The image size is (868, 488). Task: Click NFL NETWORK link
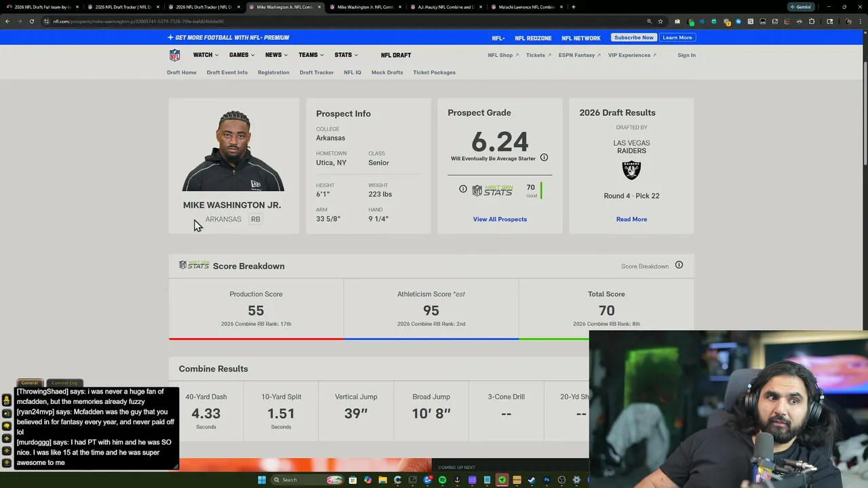coord(581,38)
